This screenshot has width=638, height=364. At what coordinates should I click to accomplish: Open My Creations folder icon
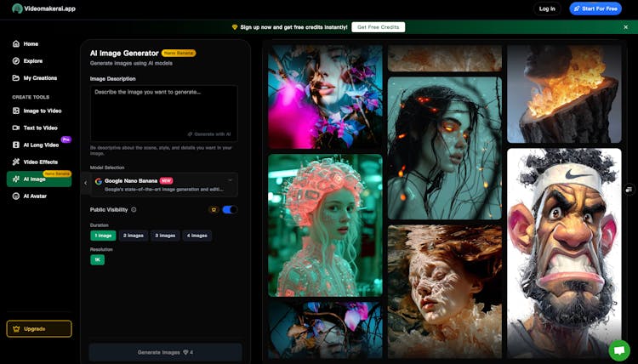(16, 78)
